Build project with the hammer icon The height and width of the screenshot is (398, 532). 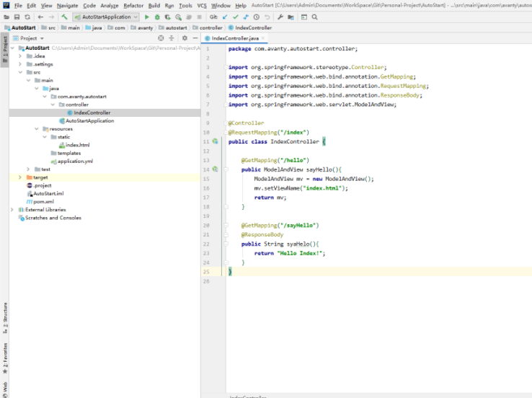(x=64, y=17)
